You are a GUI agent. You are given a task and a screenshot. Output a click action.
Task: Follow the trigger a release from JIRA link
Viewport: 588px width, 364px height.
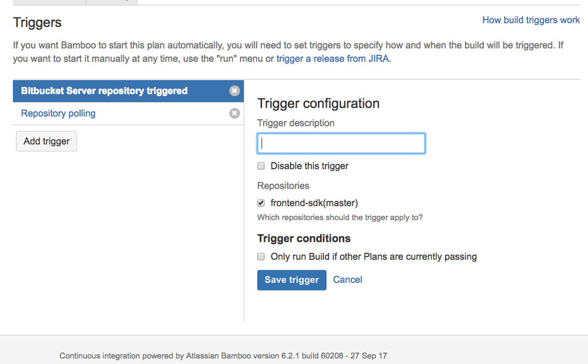tap(333, 59)
